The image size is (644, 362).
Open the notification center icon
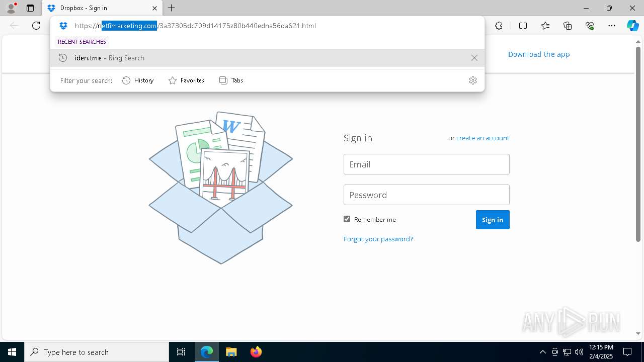[627, 352]
